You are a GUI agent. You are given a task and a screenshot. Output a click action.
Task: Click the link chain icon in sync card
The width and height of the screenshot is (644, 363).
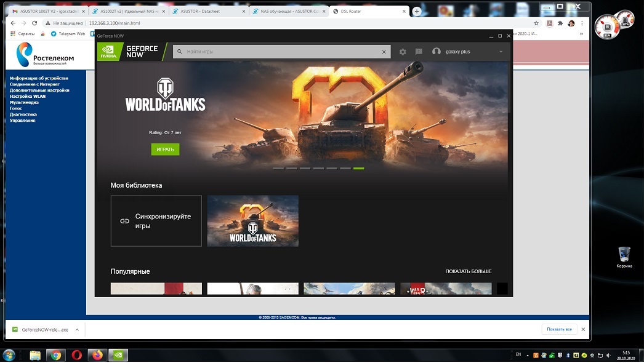[124, 221]
